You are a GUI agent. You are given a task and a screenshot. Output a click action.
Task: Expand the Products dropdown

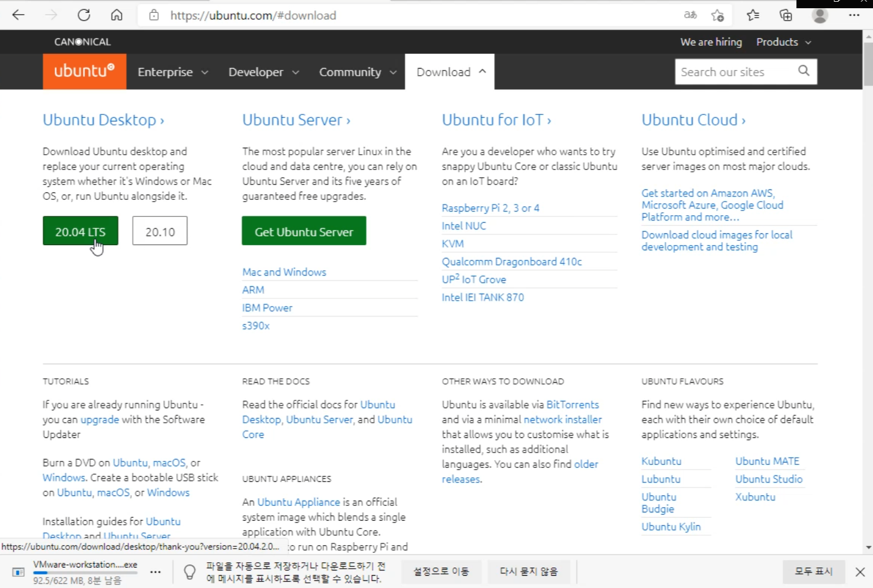click(x=784, y=42)
